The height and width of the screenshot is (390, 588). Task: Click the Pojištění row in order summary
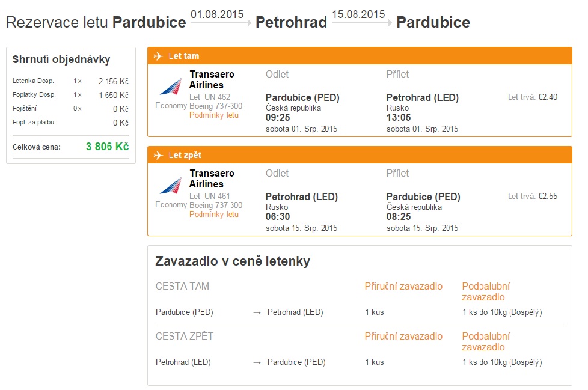70,109
